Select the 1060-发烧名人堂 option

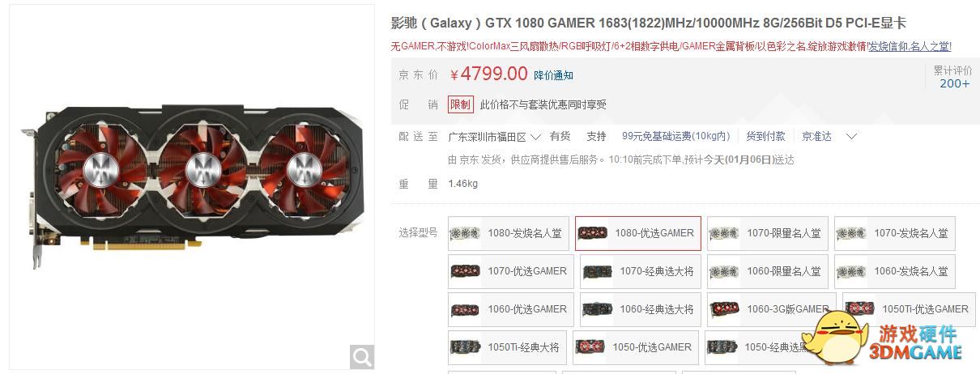(x=895, y=271)
